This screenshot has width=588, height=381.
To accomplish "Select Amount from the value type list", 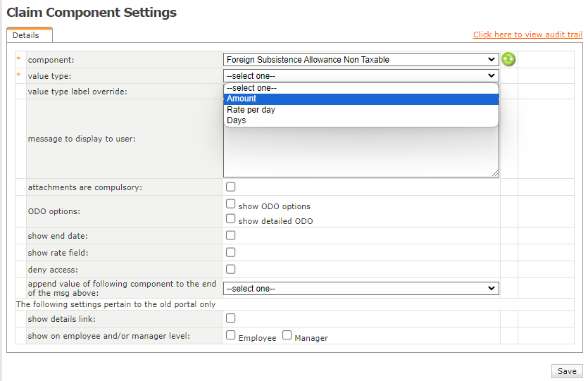I will (x=361, y=99).
